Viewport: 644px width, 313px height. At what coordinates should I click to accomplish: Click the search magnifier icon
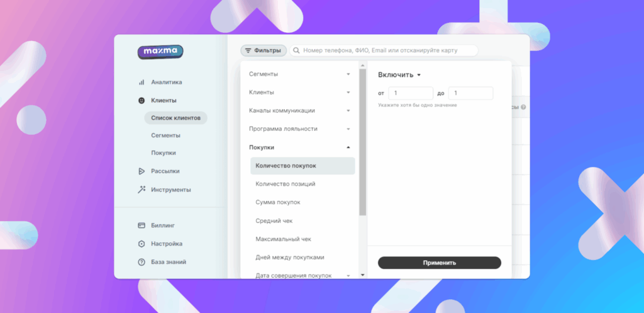click(296, 50)
